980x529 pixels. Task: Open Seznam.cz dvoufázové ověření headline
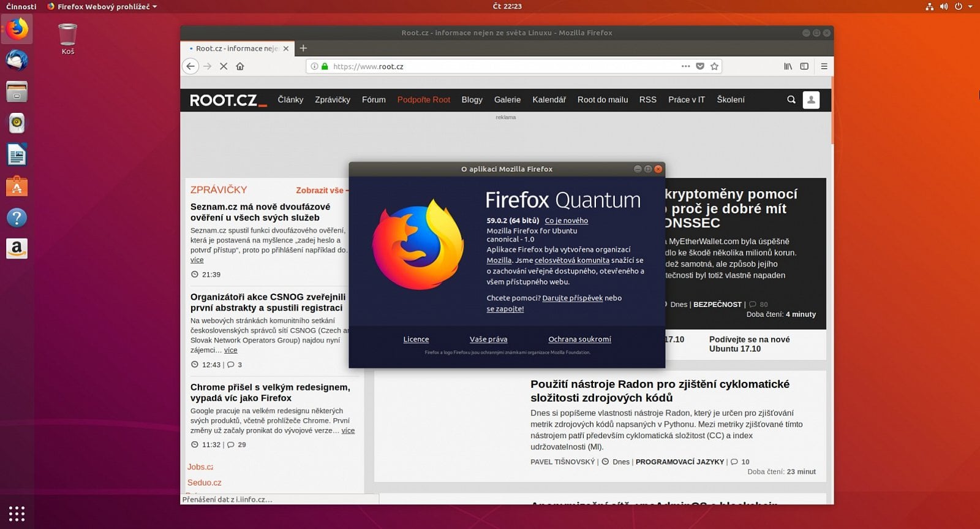(260, 212)
